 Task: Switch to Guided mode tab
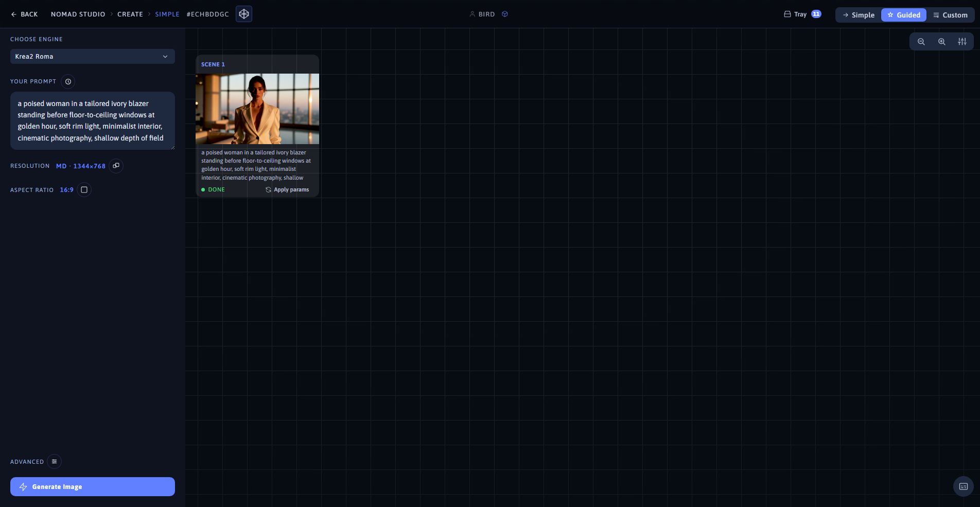coord(903,15)
